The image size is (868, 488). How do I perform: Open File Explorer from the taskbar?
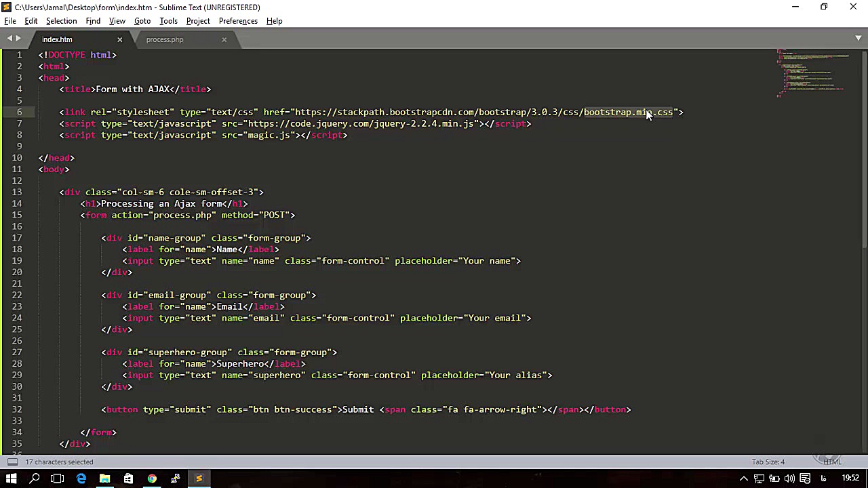click(105, 479)
